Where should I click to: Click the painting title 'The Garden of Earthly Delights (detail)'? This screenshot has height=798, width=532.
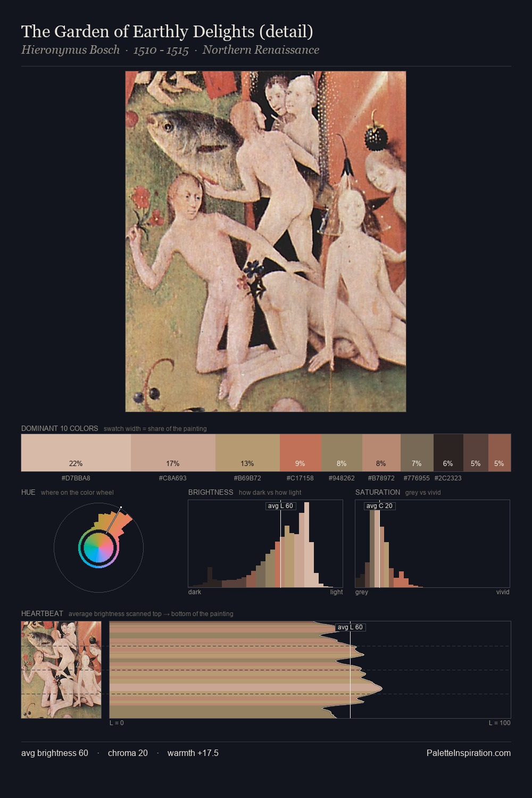pyautogui.click(x=167, y=32)
